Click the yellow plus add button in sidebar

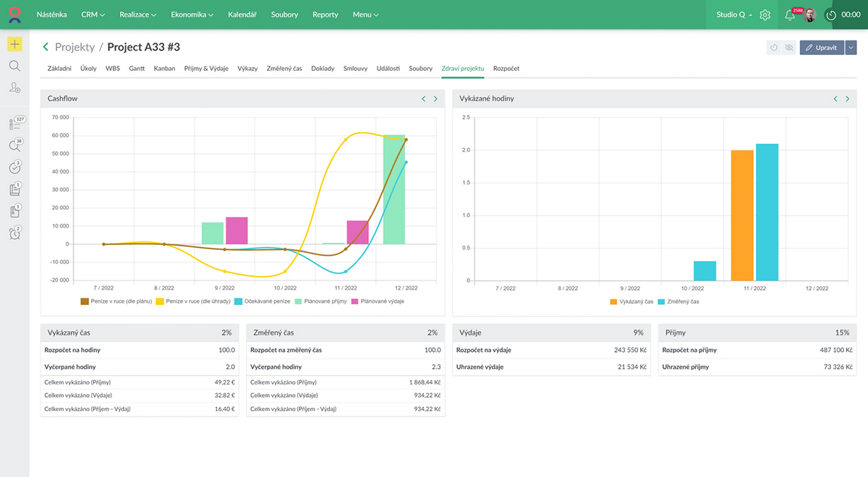coord(14,44)
